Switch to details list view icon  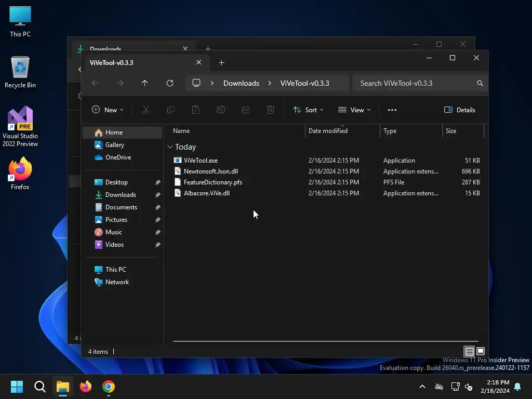[469, 351]
